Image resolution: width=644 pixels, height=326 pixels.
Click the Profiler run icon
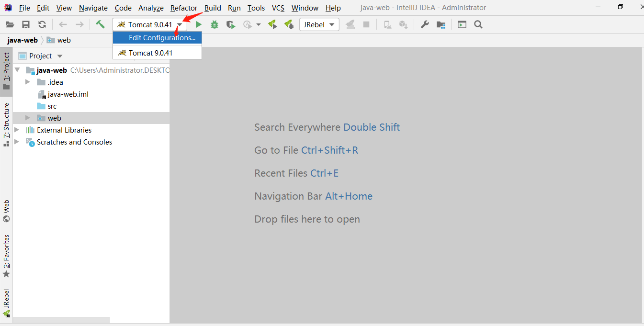tap(247, 24)
